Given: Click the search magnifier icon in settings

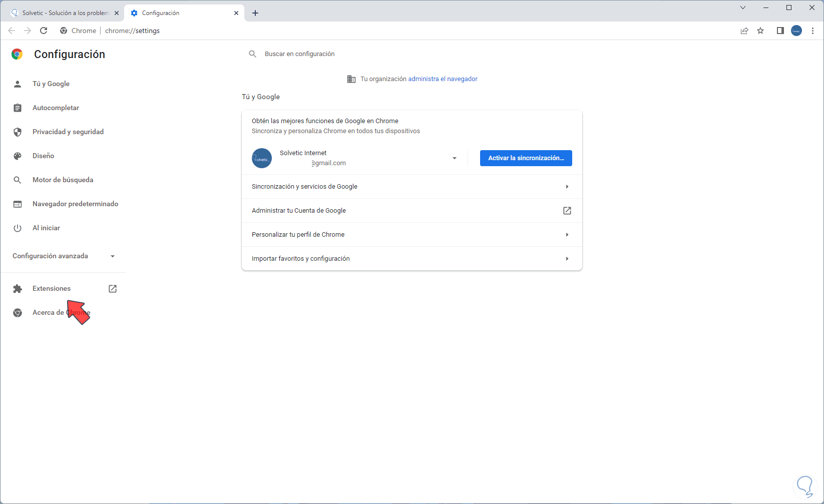Looking at the screenshot, I should (x=253, y=54).
